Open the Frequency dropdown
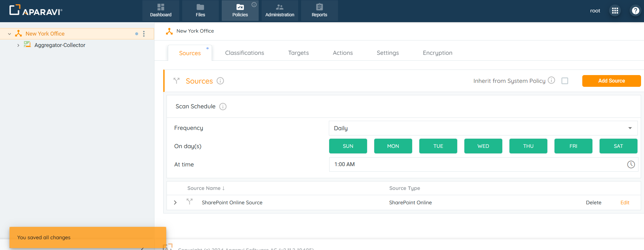644x250 pixels. (x=483, y=128)
